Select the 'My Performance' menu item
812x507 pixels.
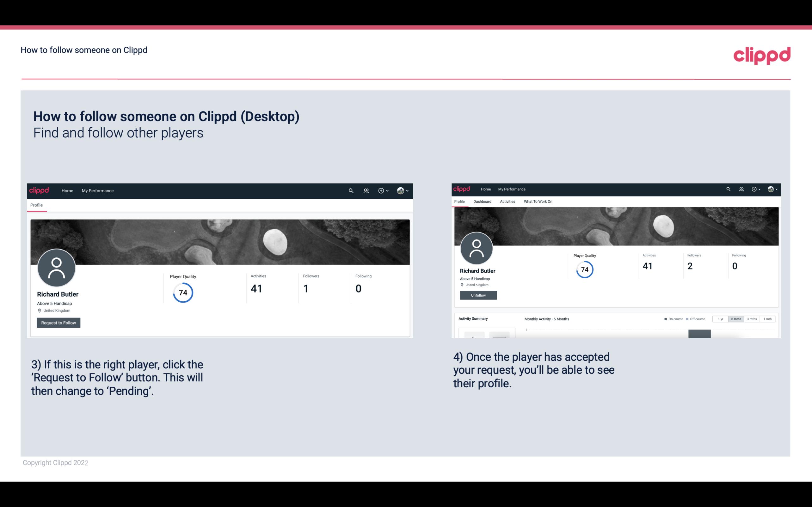point(97,190)
